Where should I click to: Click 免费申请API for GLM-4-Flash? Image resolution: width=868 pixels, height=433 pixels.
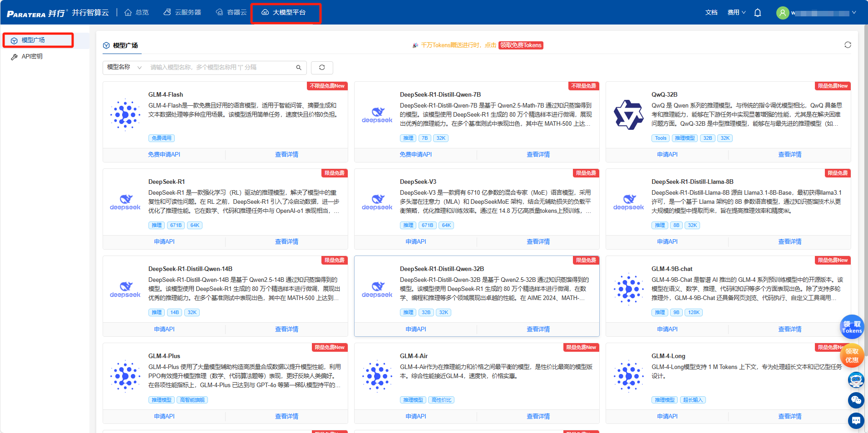164,154
